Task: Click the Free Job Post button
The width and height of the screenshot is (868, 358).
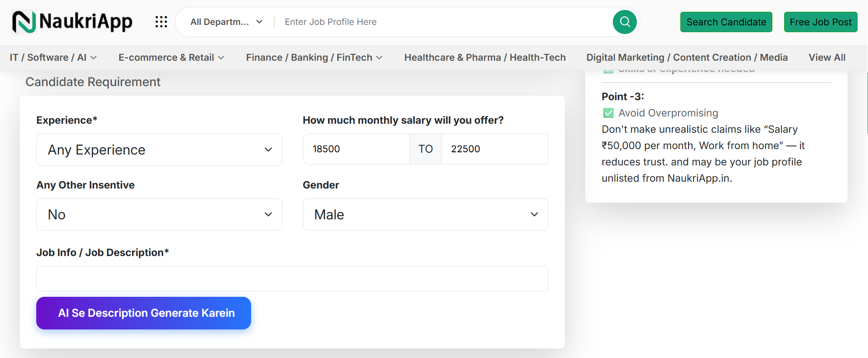Action: click(820, 22)
